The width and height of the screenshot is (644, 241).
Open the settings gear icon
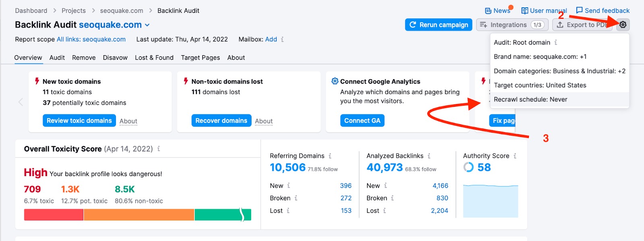[623, 25]
